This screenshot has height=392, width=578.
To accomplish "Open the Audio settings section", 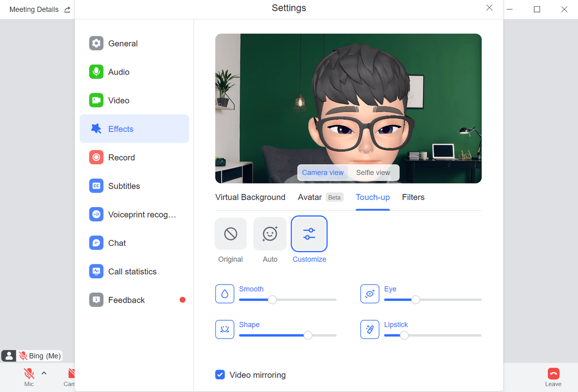I will [x=118, y=72].
